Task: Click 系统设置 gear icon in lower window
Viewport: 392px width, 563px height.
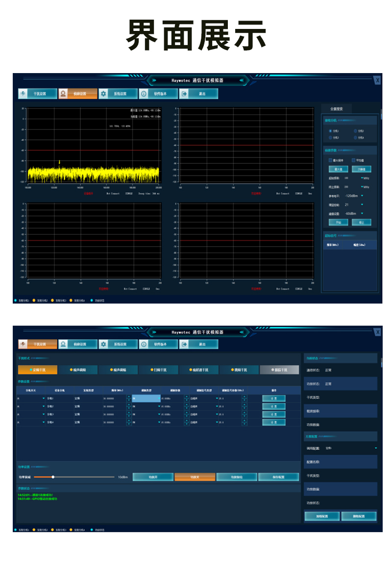Action: click(x=103, y=344)
